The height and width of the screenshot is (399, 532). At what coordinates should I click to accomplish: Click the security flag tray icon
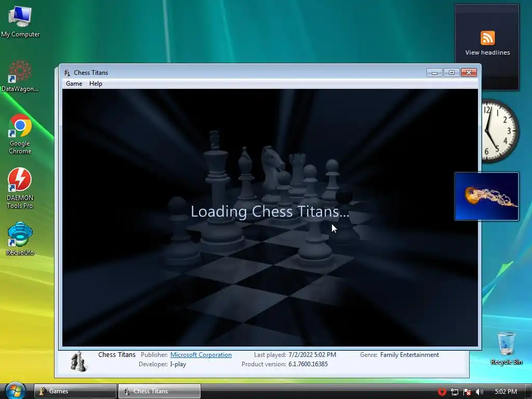pyautogui.click(x=467, y=392)
